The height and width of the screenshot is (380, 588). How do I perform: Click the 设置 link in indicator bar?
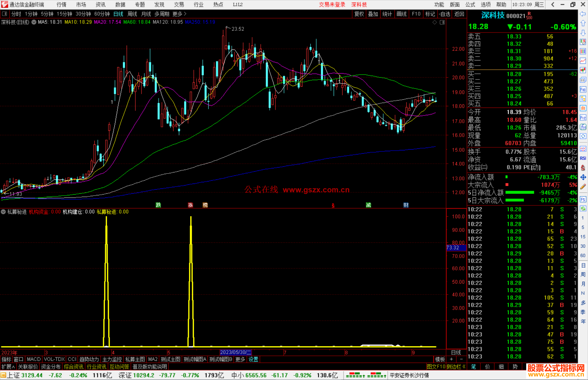pyautogui.click(x=253, y=359)
